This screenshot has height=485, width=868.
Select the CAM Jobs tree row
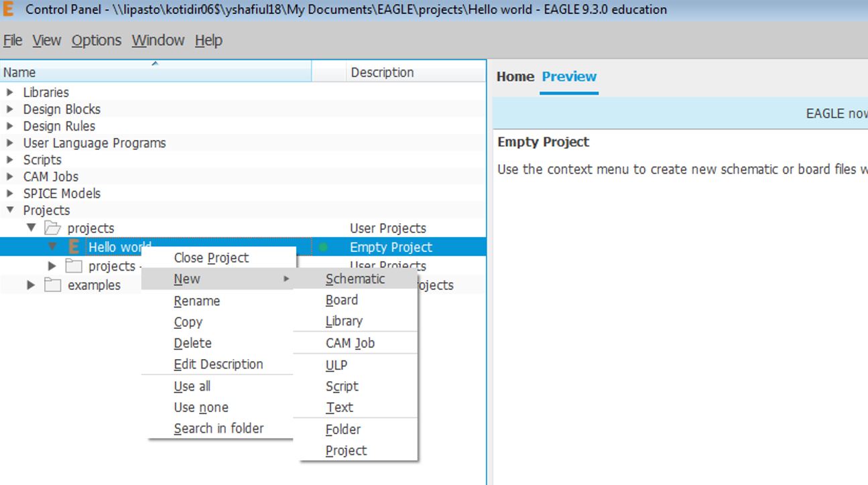pyautogui.click(x=243, y=176)
